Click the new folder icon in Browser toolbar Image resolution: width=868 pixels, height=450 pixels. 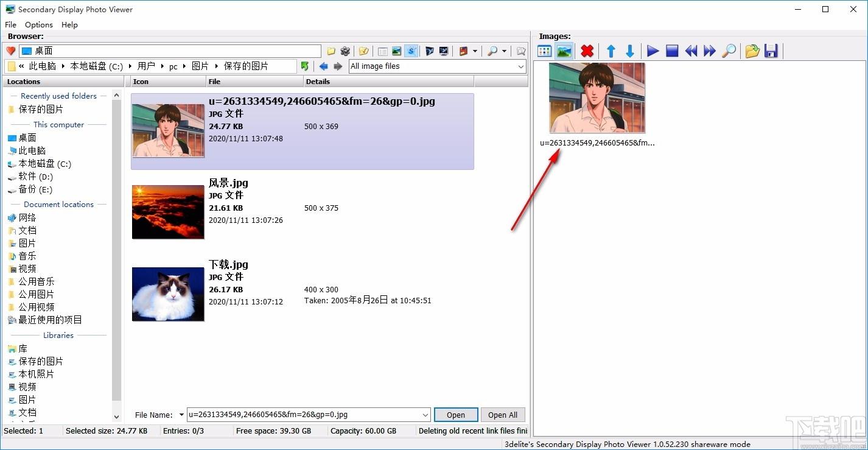(331, 51)
